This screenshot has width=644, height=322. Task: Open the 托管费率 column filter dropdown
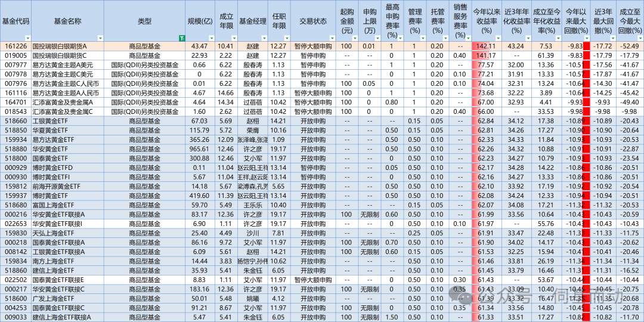tap(445, 38)
